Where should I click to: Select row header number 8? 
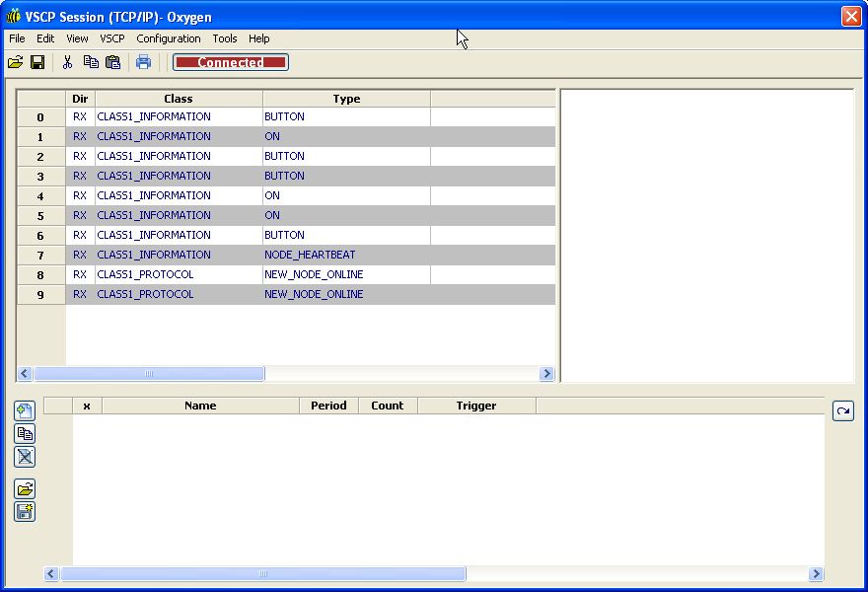pos(40,274)
